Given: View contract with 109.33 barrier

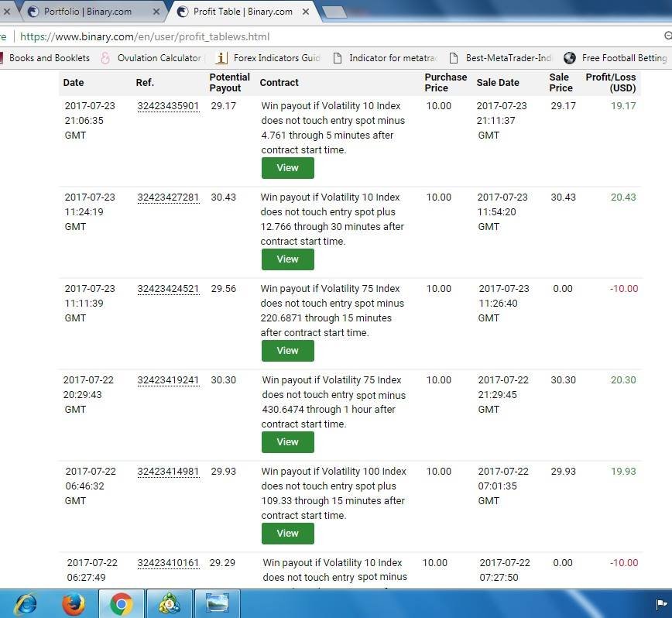Looking at the screenshot, I should [287, 533].
